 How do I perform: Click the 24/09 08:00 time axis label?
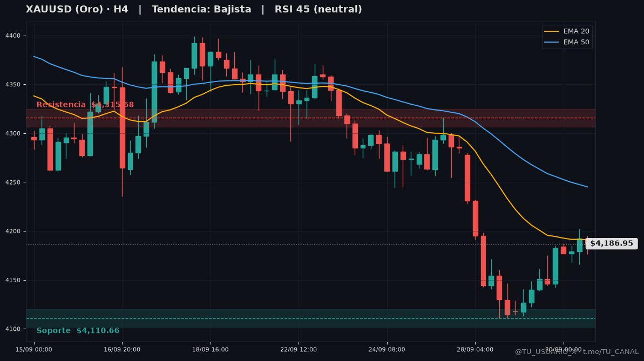click(387, 350)
